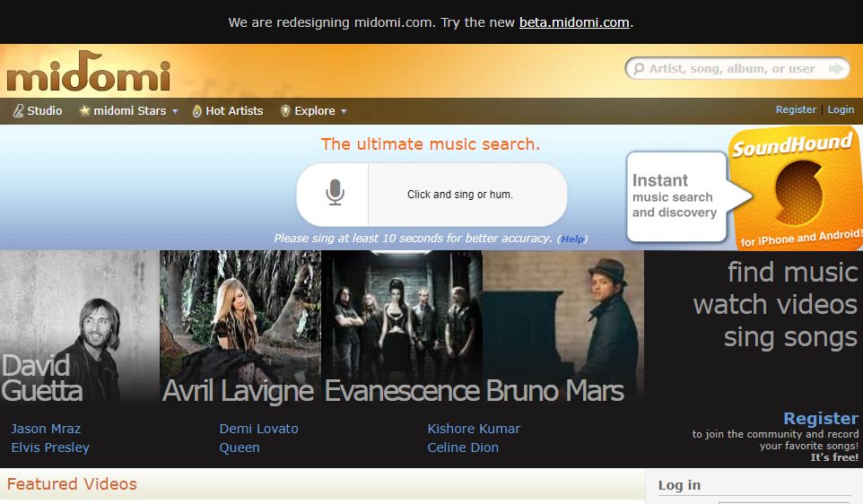Click the large Register link to join community
Screen dimensions: 863x504
[821, 418]
